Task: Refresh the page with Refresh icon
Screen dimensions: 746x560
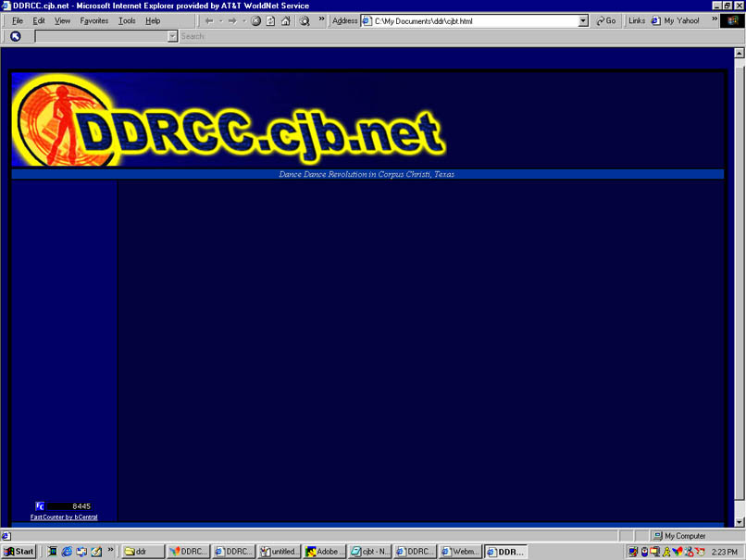Action: (270, 21)
